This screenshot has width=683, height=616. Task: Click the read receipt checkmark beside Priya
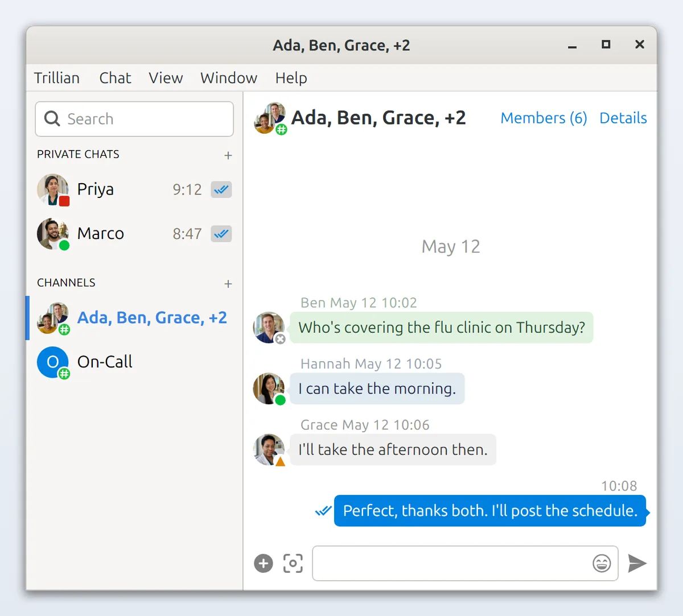(221, 189)
